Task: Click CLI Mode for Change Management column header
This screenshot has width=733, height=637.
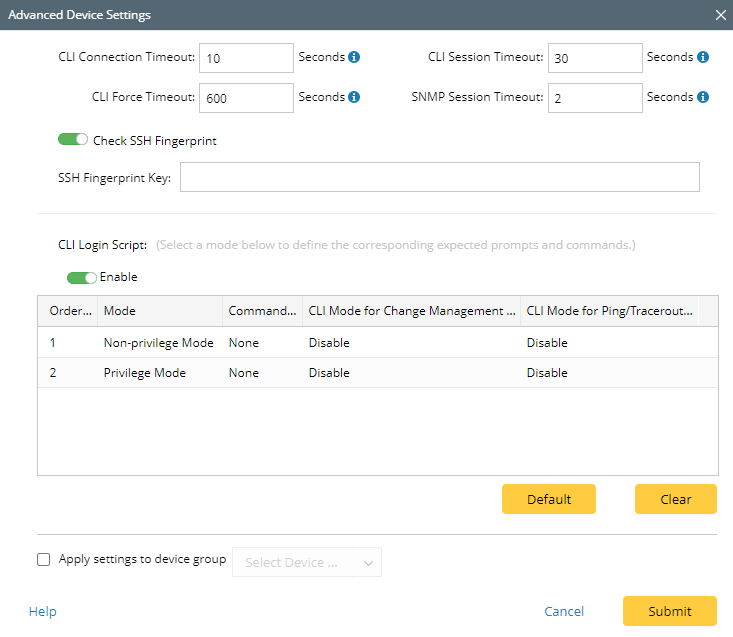Action: [410, 311]
